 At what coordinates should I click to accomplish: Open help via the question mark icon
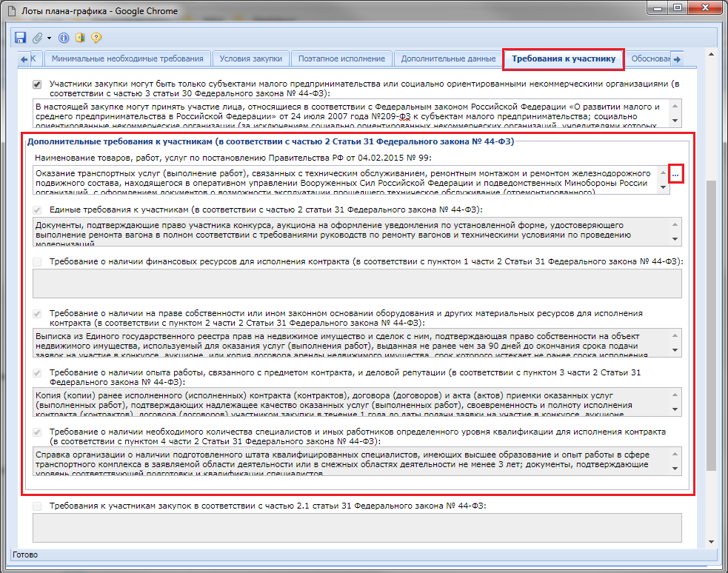tap(96, 38)
